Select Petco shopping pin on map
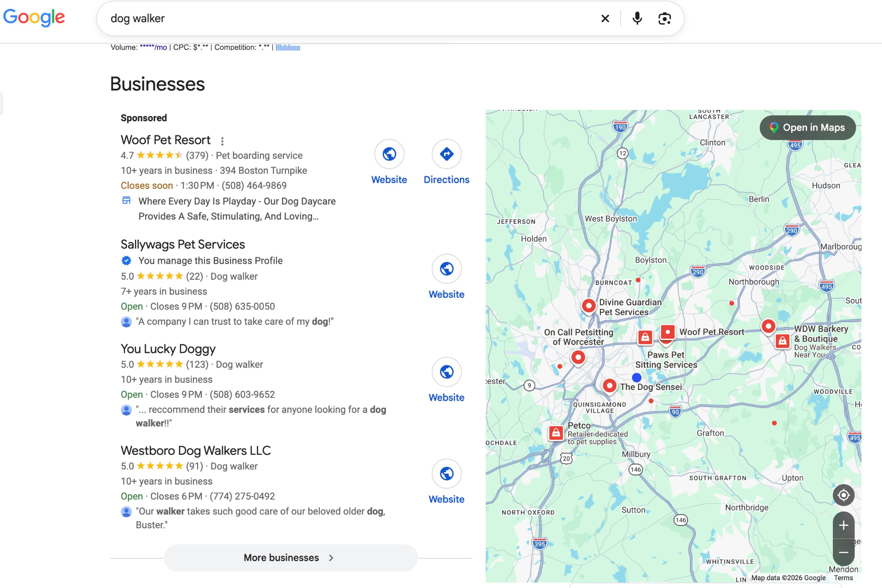The height and width of the screenshot is (588, 882). pyautogui.click(x=556, y=433)
